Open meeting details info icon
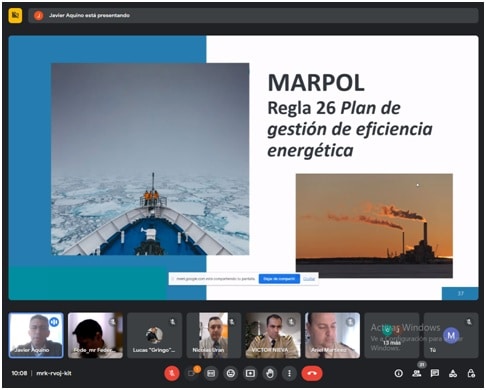Viewport: 486px width, 390px height. [399, 373]
